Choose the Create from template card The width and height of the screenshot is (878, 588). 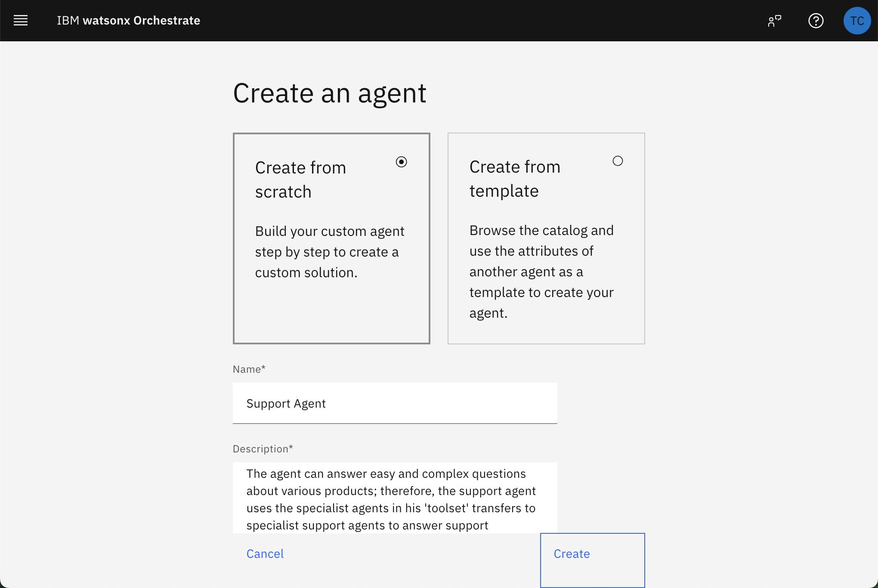point(546,238)
